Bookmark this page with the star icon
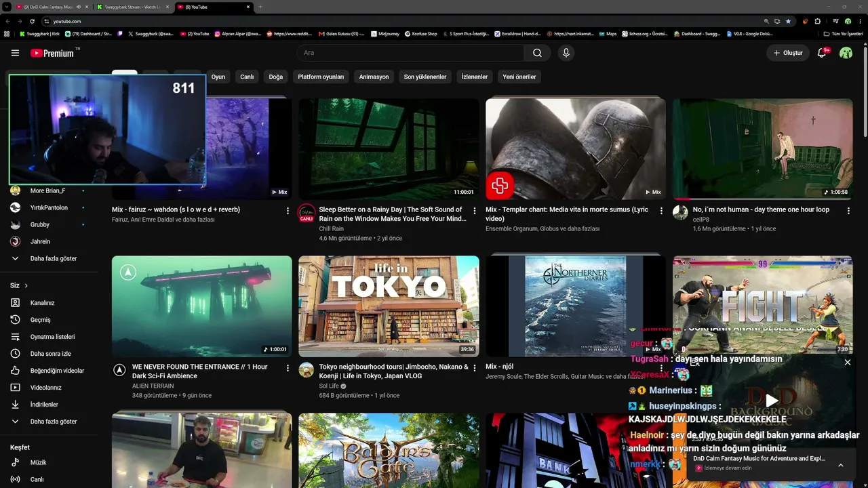 tap(788, 21)
